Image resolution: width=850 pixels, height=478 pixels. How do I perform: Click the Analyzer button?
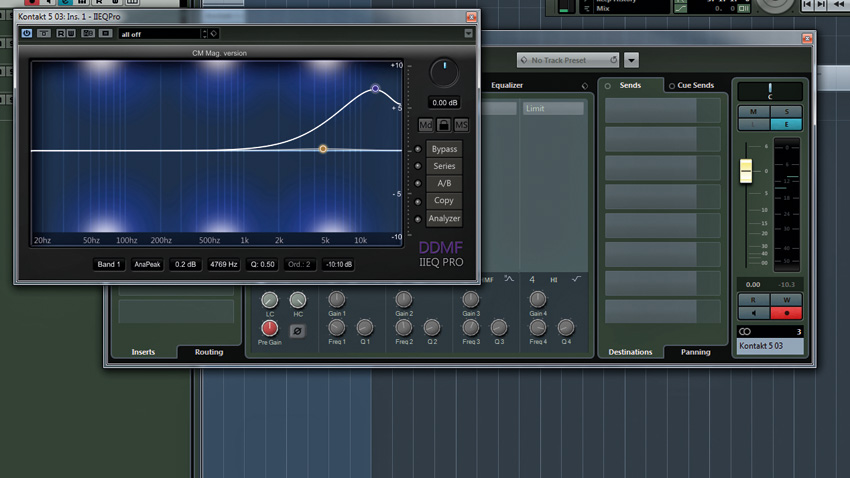[444, 218]
